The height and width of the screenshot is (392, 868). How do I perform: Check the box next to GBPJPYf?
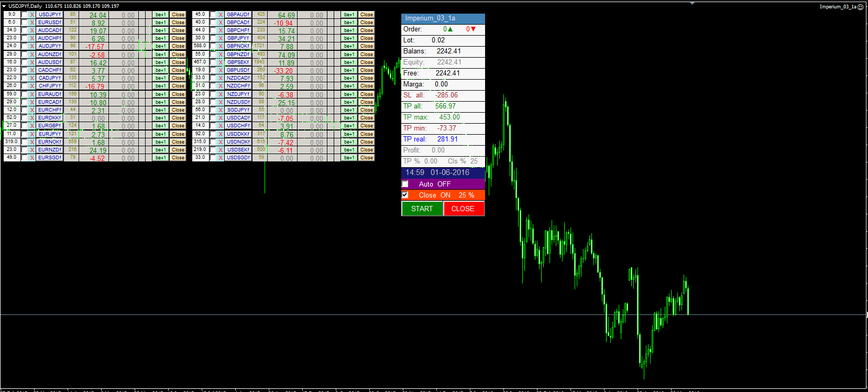point(213,38)
